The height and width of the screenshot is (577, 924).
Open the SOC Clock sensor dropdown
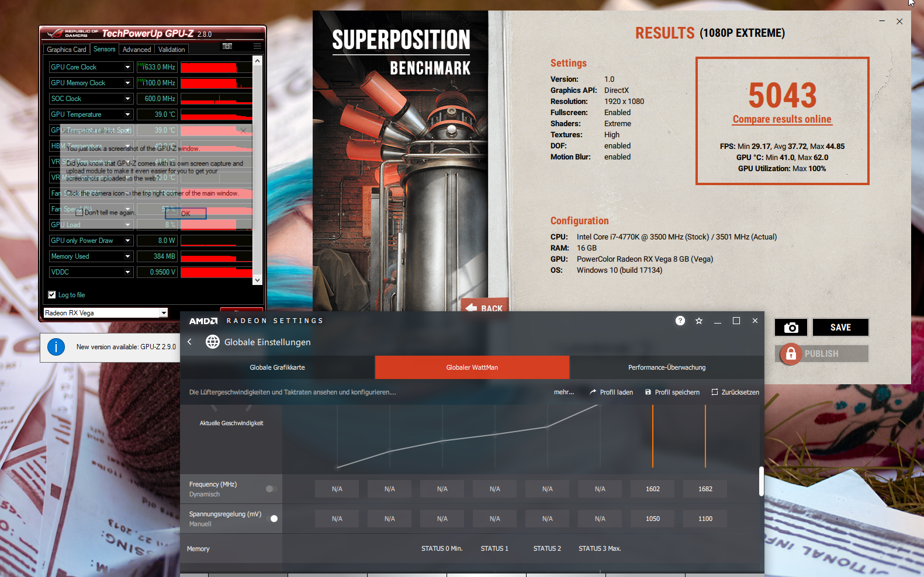point(127,99)
